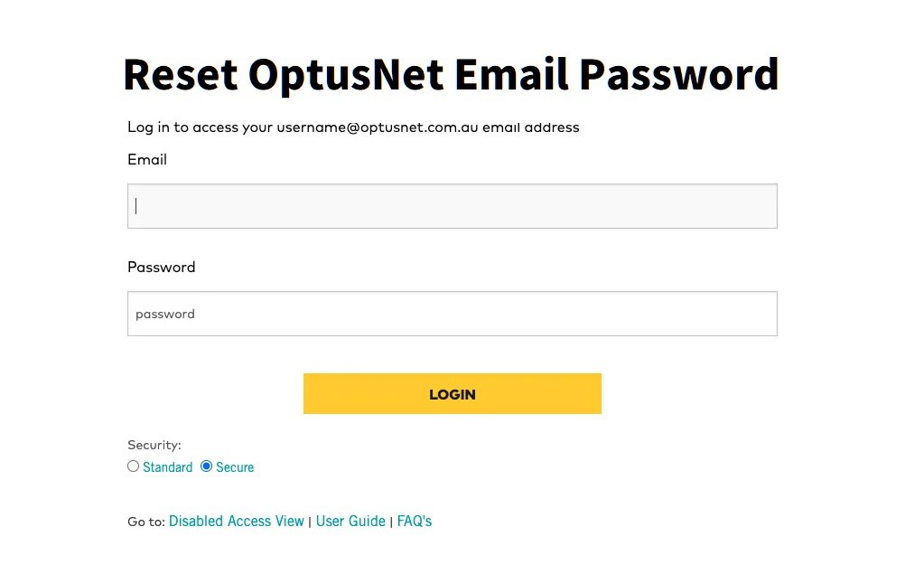Screen dimensions: 924x574
Task: Click the Standard option label text
Action: (x=167, y=467)
